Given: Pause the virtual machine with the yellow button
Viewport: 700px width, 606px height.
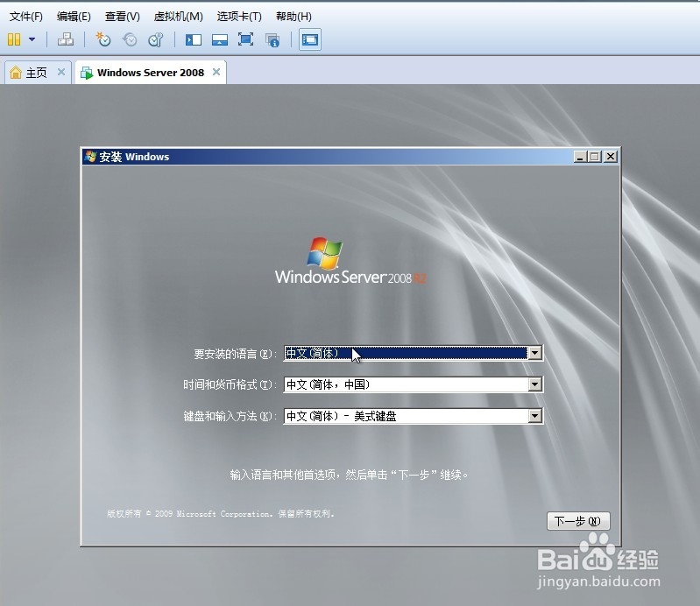Looking at the screenshot, I should coord(14,39).
